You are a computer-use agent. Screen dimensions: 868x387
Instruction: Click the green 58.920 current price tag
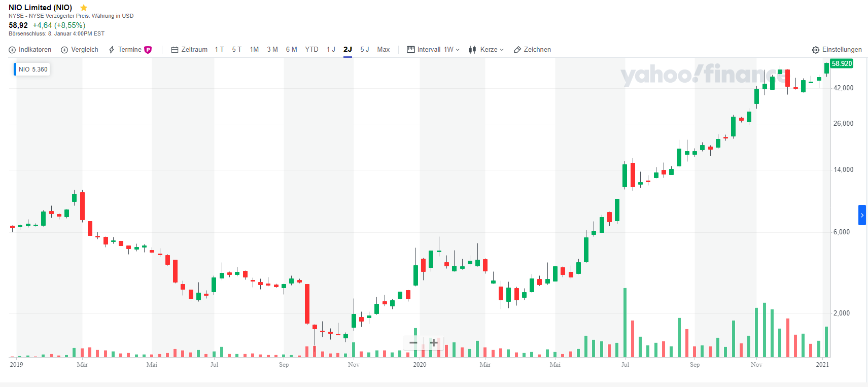click(842, 63)
